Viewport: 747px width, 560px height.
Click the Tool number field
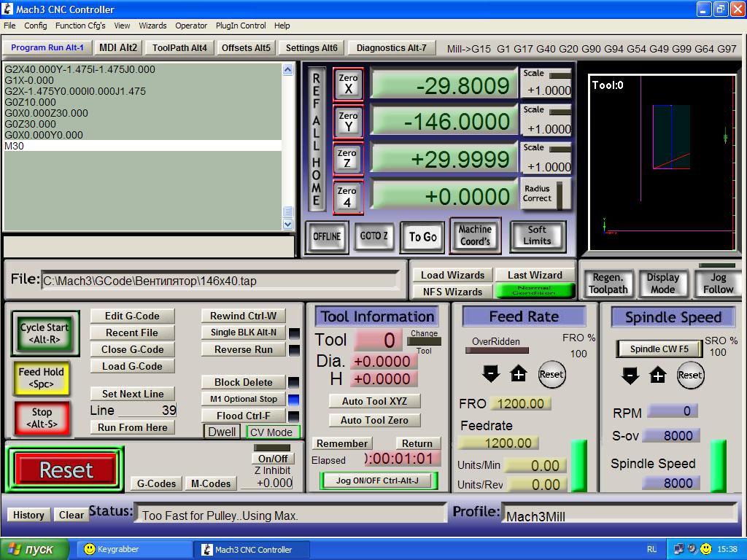[x=379, y=340]
